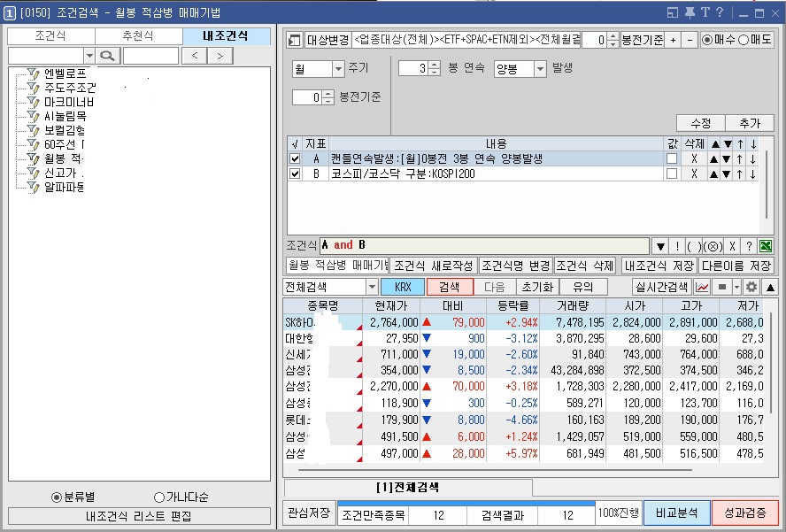Click the filled up triangle on row B
The width and height of the screenshot is (786, 532).
(x=713, y=174)
